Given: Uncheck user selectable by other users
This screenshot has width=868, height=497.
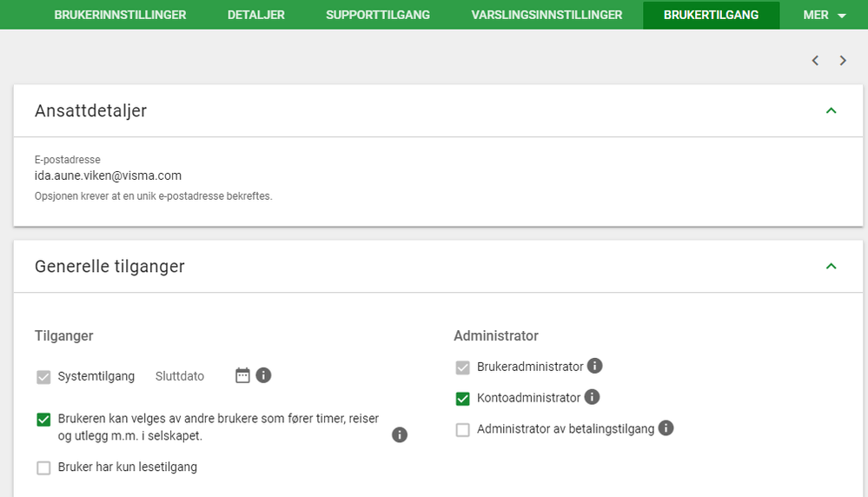Looking at the screenshot, I should click(x=43, y=420).
